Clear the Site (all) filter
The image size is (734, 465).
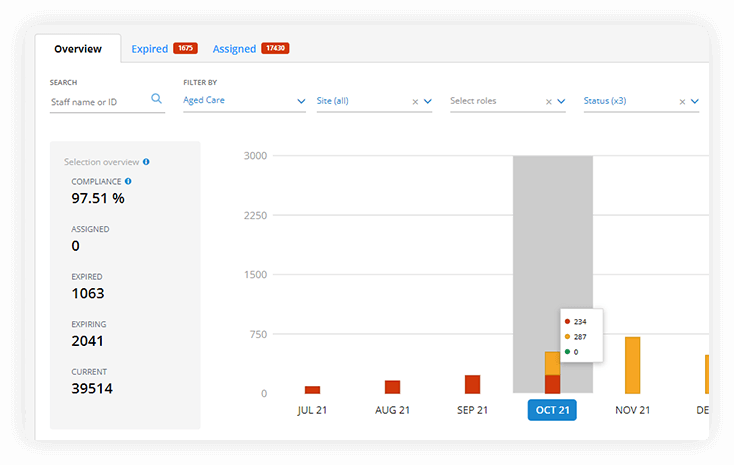coord(415,101)
